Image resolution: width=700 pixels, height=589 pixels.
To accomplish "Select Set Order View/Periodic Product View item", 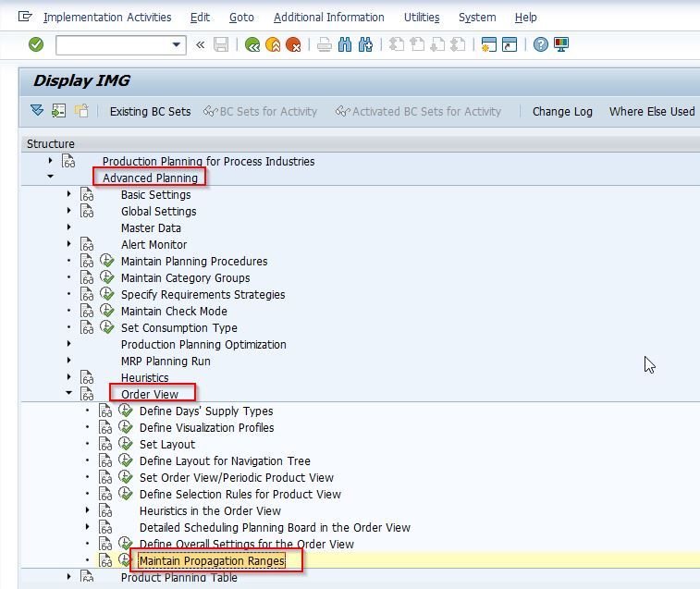I will pyautogui.click(x=237, y=477).
